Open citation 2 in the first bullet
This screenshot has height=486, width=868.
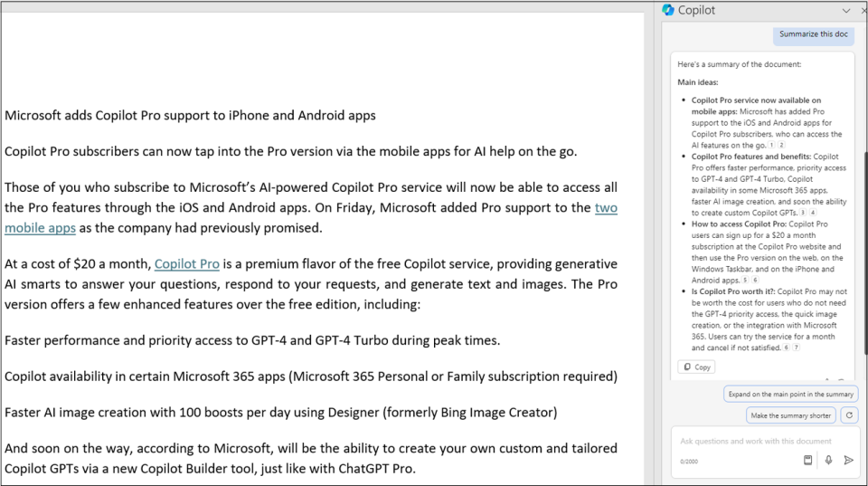click(781, 145)
